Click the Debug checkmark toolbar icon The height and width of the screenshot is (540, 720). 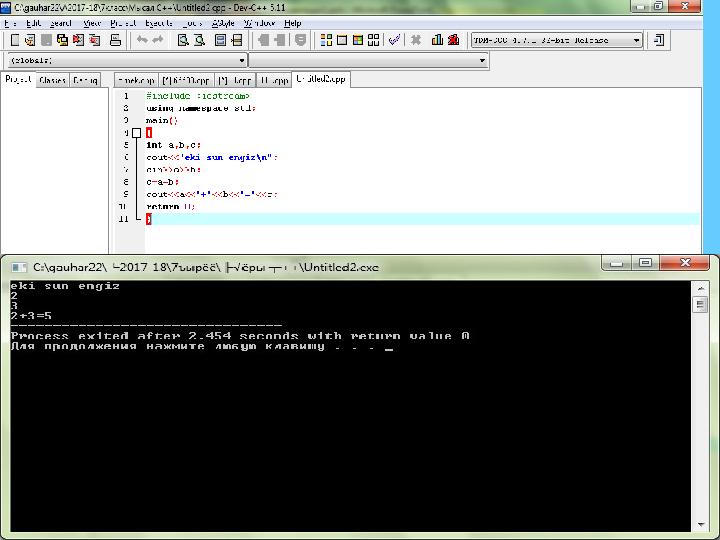pos(395,40)
